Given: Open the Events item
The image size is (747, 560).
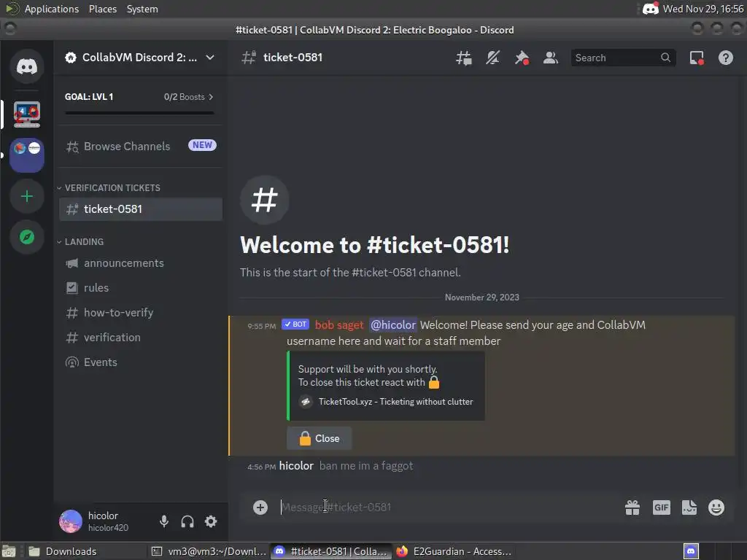Looking at the screenshot, I should pyautogui.click(x=141, y=362).
